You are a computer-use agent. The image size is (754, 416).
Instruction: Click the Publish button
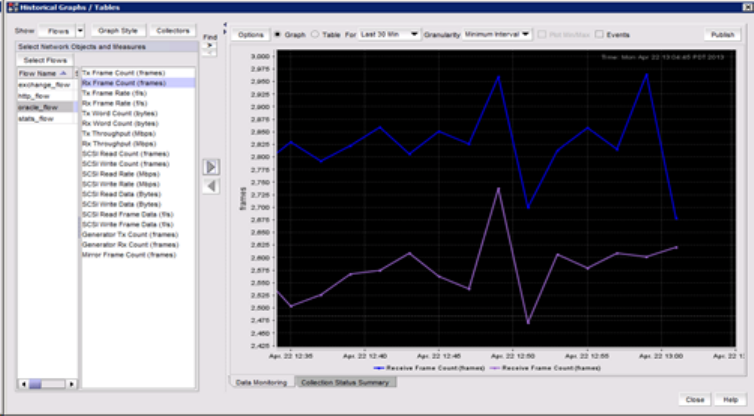[722, 35]
